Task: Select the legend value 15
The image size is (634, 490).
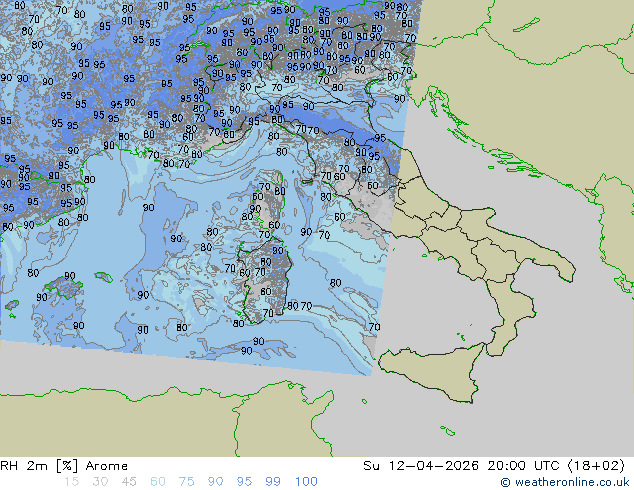Action: pos(71,482)
